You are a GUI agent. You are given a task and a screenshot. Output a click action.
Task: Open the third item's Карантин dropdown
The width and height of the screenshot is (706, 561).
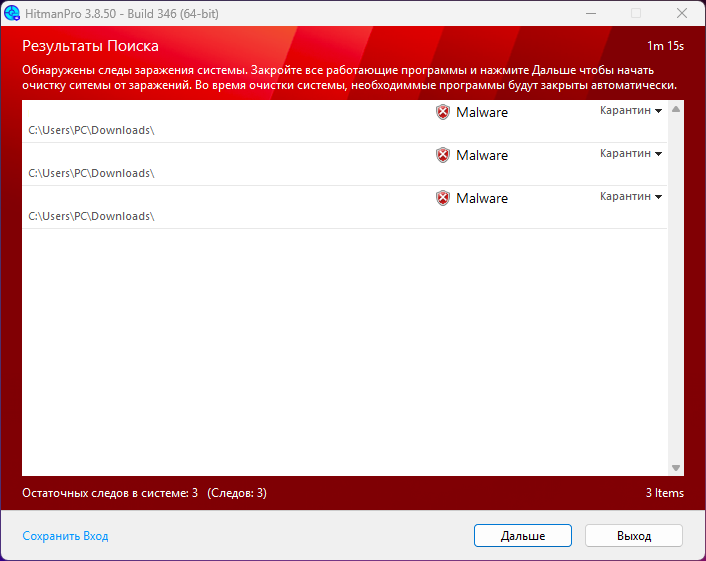click(630, 196)
